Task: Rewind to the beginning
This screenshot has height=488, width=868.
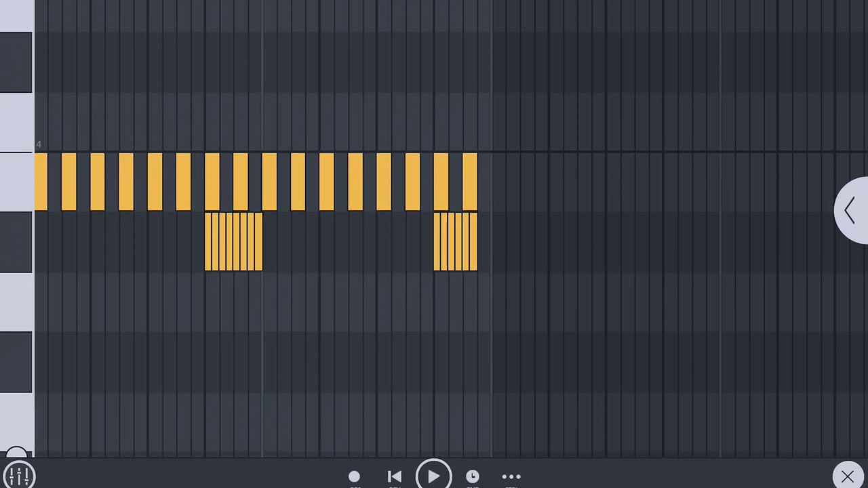Action: (394, 476)
